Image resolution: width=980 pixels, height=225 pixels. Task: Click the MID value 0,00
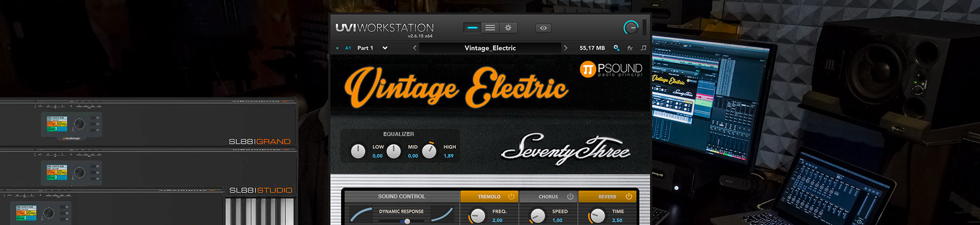pos(413,156)
